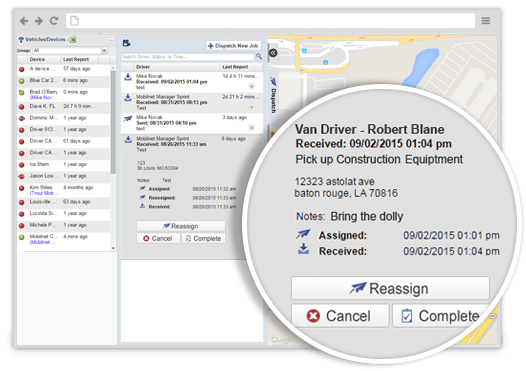Screen dimensions: 526x371
Task: Focus the Search Driver, Status, or Time field
Action: coord(188,57)
